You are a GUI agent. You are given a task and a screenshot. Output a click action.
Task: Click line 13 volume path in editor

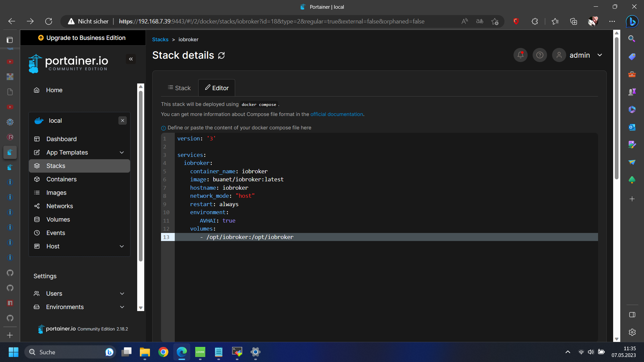(250, 237)
